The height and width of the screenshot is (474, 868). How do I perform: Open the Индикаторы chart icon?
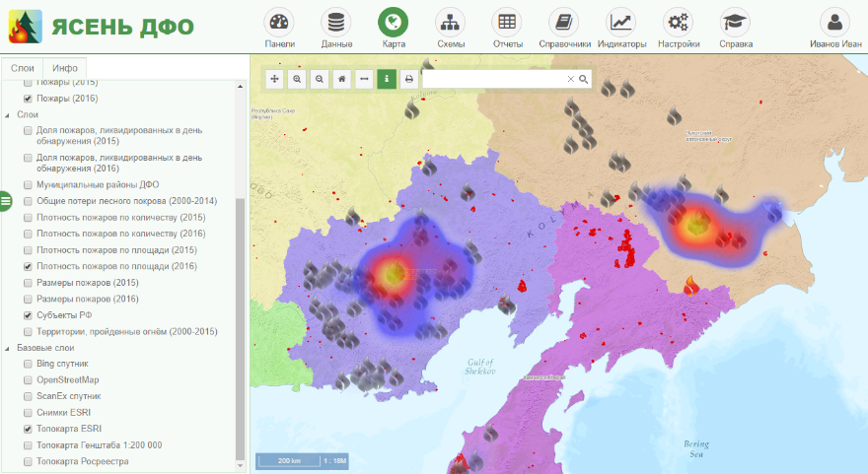pyautogui.click(x=620, y=23)
